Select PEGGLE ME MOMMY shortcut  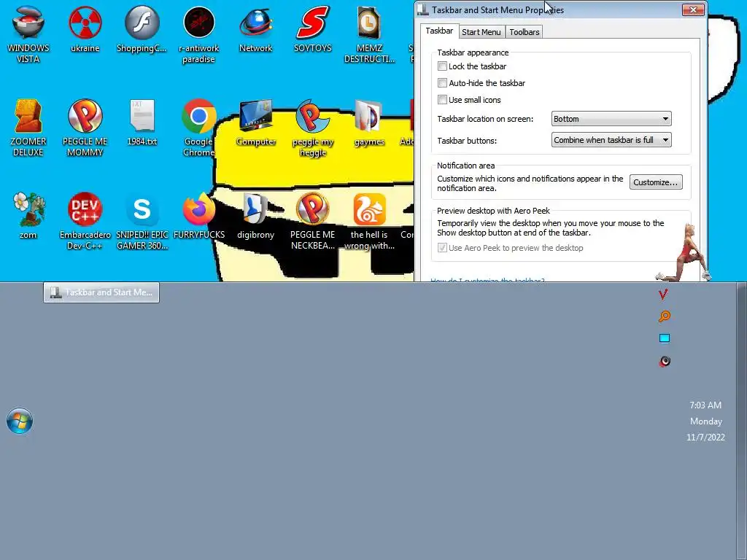85,128
